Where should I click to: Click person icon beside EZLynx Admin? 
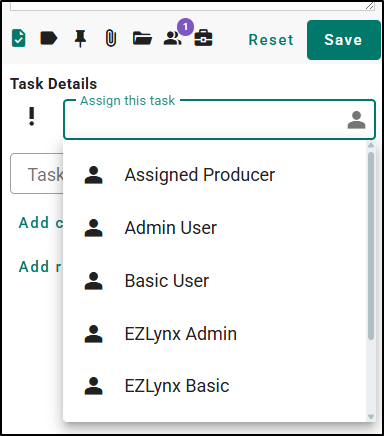point(94,334)
